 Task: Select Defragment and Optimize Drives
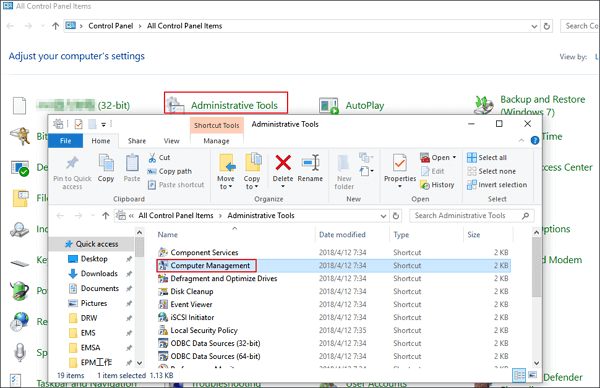223,279
